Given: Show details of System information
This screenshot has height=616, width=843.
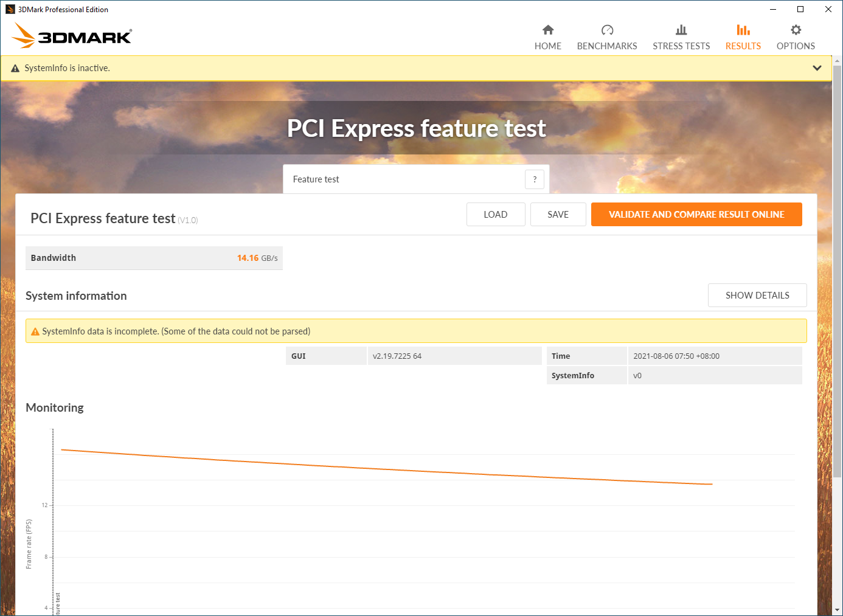Looking at the screenshot, I should pos(757,296).
